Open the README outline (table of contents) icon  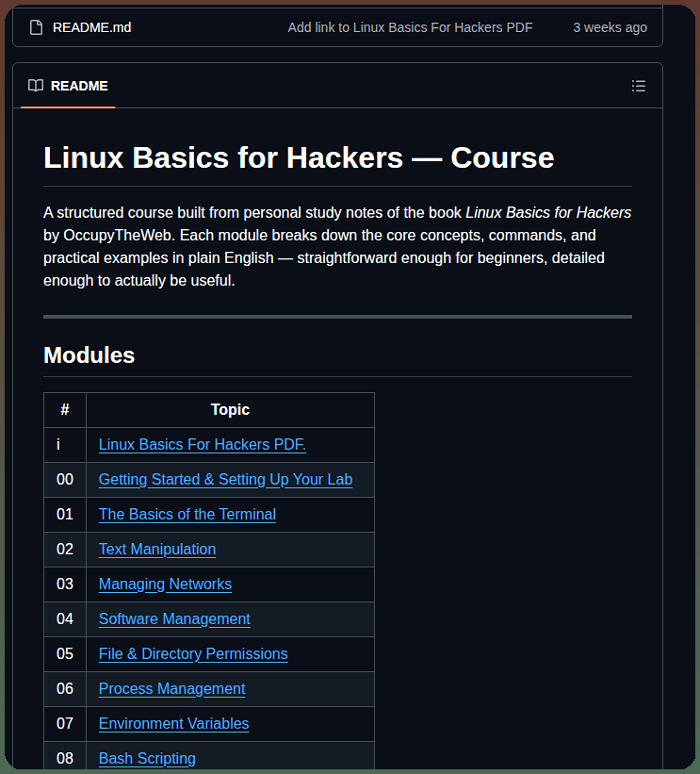click(639, 86)
